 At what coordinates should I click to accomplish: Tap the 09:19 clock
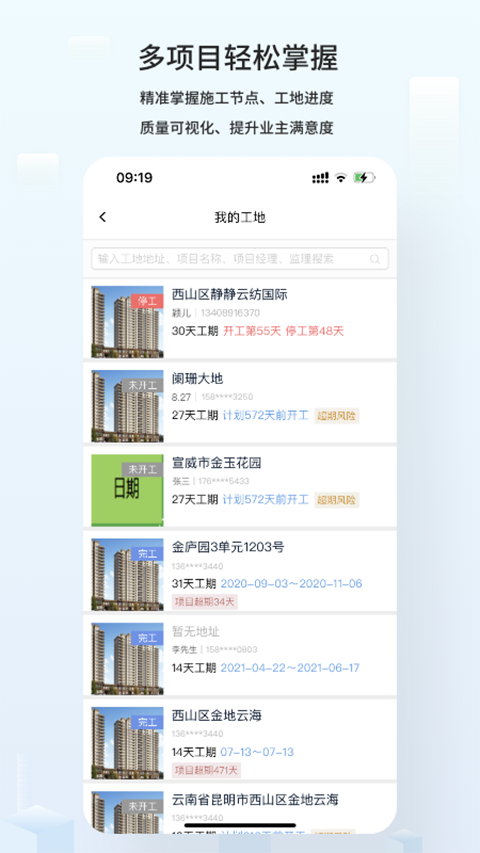(134, 178)
